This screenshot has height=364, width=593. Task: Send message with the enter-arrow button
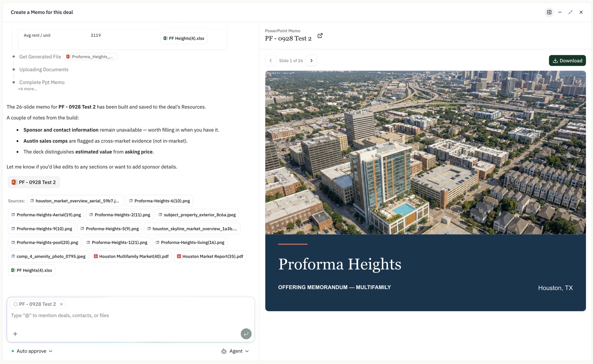tap(246, 334)
